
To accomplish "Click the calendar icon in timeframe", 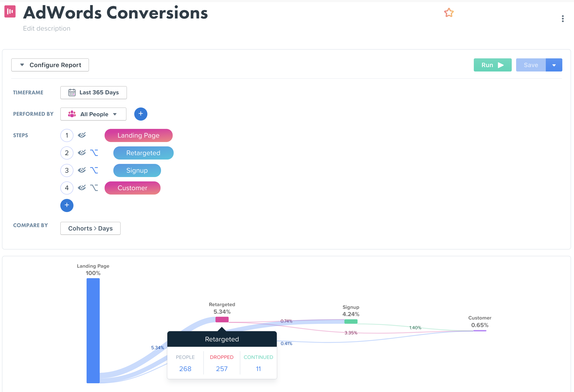I will coord(72,92).
